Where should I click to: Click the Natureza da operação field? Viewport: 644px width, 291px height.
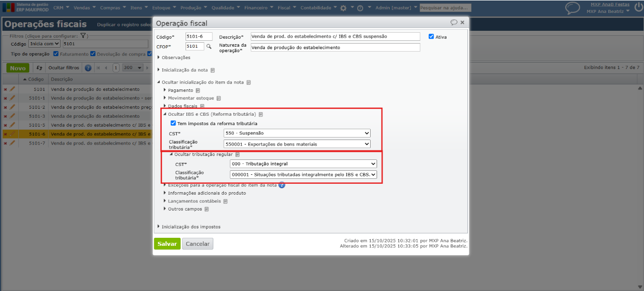click(x=335, y=47)
